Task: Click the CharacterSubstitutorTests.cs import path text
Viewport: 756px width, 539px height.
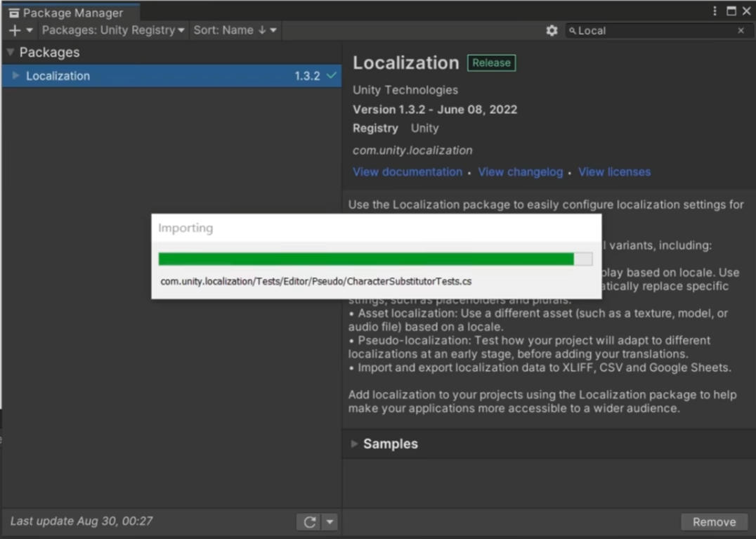Action: point(315,282)
